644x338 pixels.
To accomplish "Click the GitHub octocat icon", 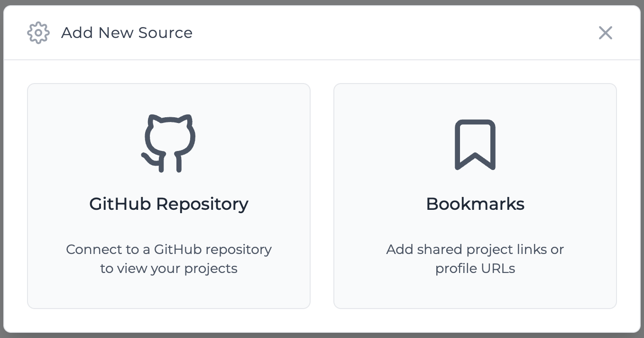I will tap(169, 143).
